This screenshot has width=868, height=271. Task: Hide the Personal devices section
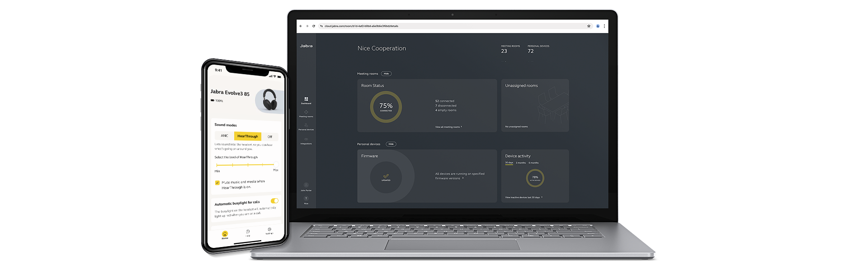click(x=391, y=144)
